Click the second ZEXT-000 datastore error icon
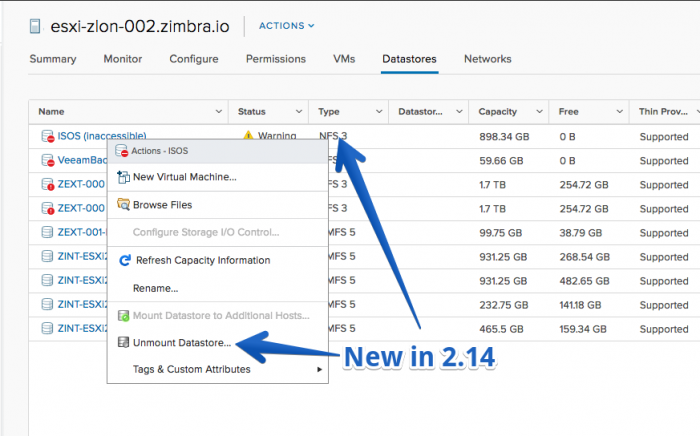 [x=47, y=208]
